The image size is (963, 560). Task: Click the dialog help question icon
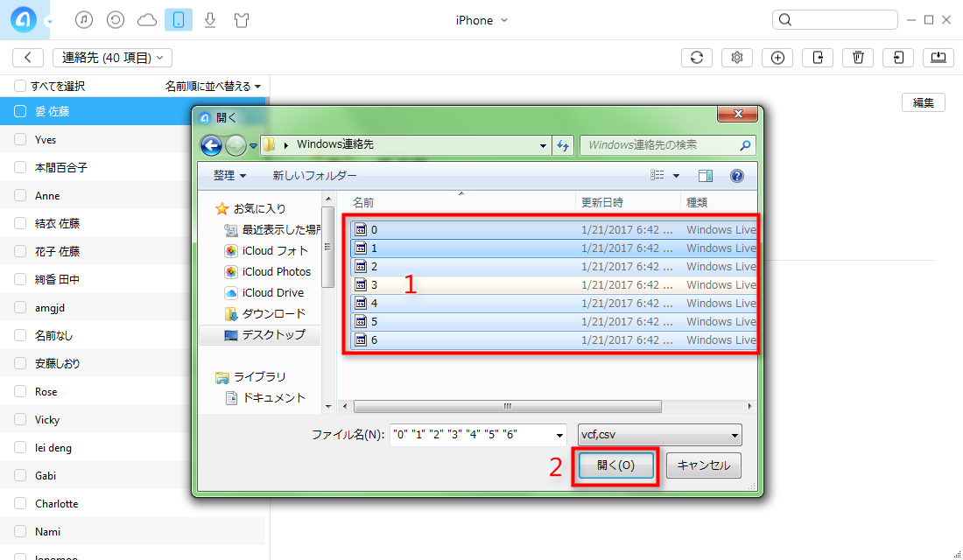point(737,176)
